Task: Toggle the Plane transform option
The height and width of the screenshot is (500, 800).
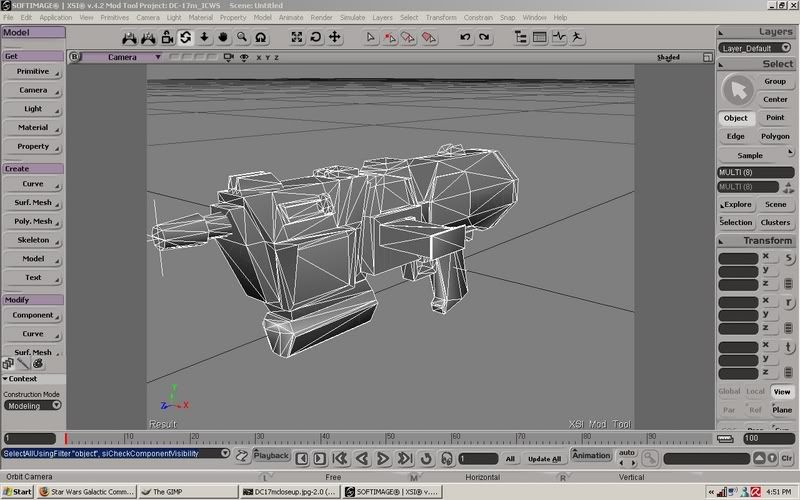Action: click(782, 410)
